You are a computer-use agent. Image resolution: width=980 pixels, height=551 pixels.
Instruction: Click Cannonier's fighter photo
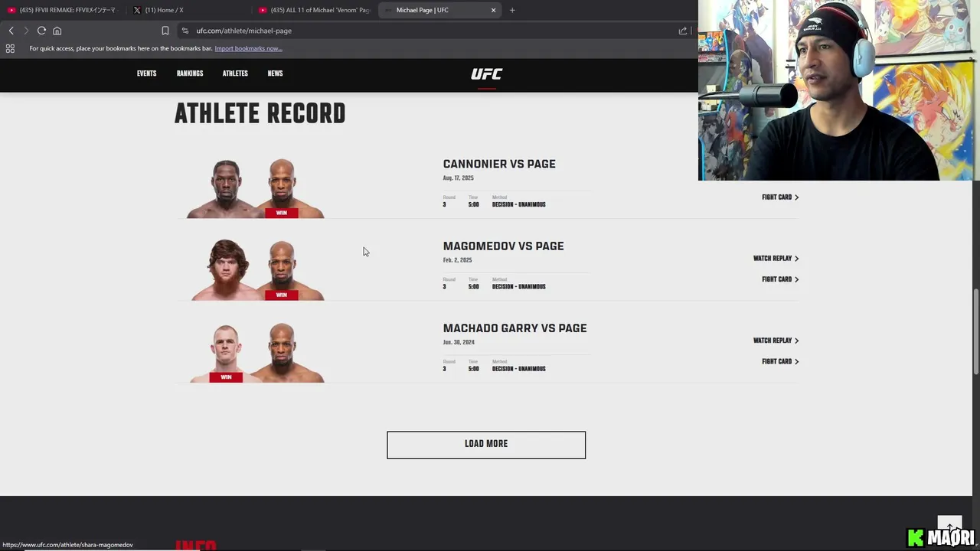tap(226, 188)
